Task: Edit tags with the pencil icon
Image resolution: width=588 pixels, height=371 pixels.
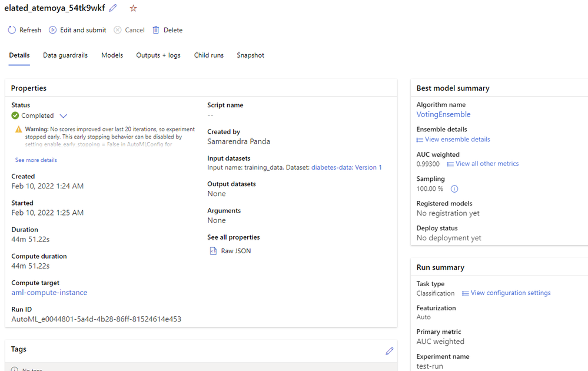Action: click(x=389, y=351)
